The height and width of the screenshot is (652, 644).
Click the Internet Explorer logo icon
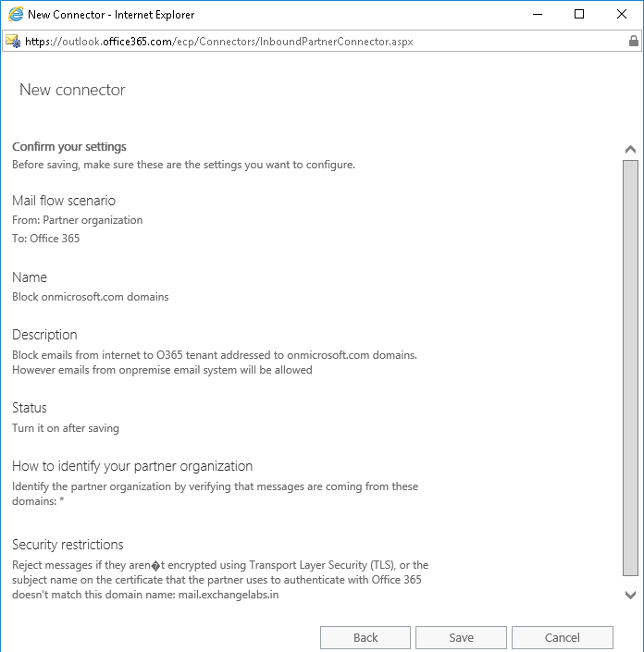(x=16, y=15)
